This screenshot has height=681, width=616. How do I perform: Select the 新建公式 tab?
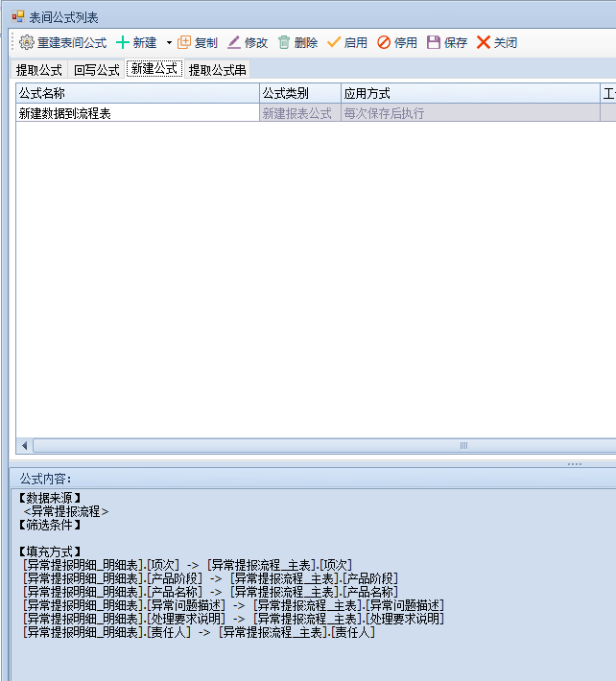(x=154, y=69)
